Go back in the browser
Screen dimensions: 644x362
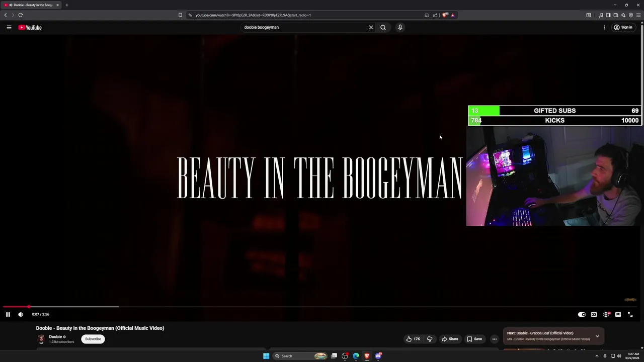pos(6,15)
